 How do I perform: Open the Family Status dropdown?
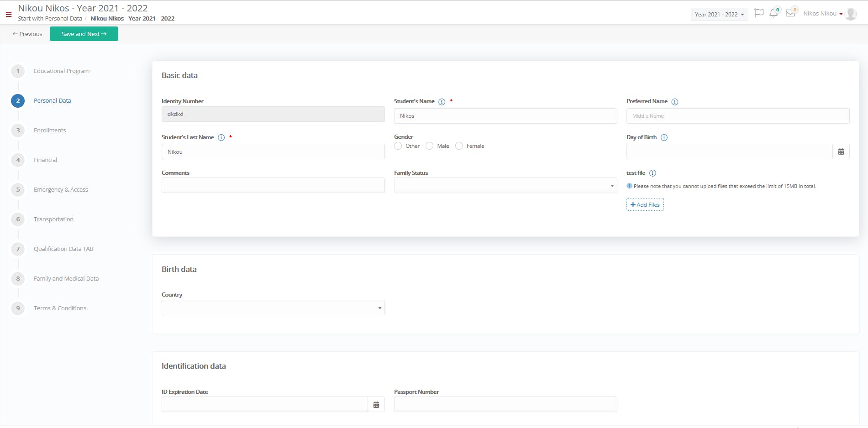click(505, 185)
